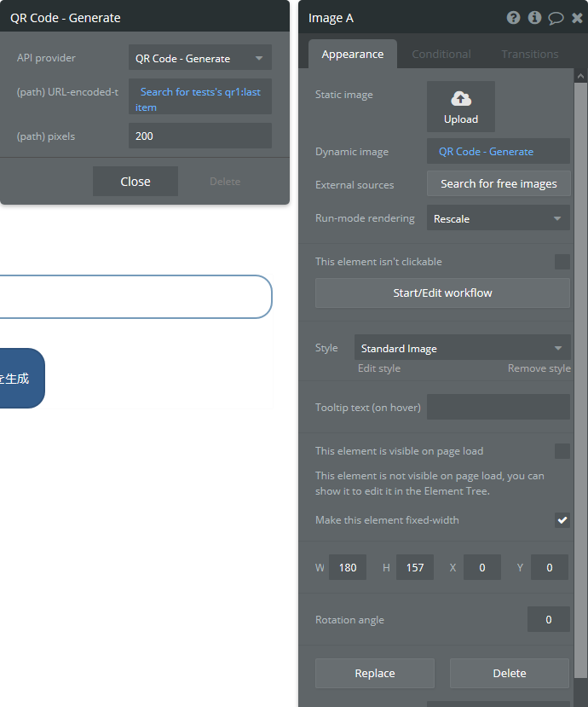Uncheck Make this element fixed-width

[x=562, y=520]
